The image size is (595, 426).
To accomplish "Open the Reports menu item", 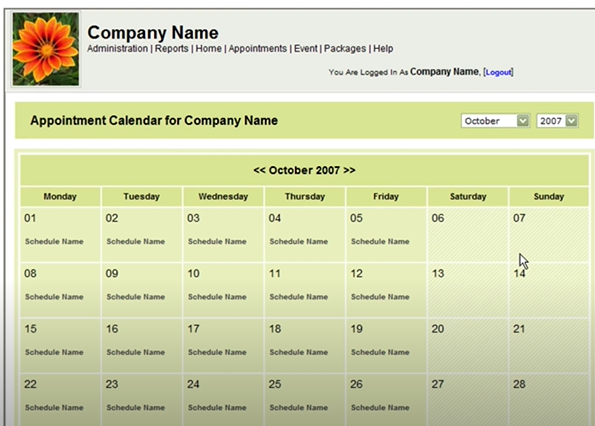I will 172,49.
